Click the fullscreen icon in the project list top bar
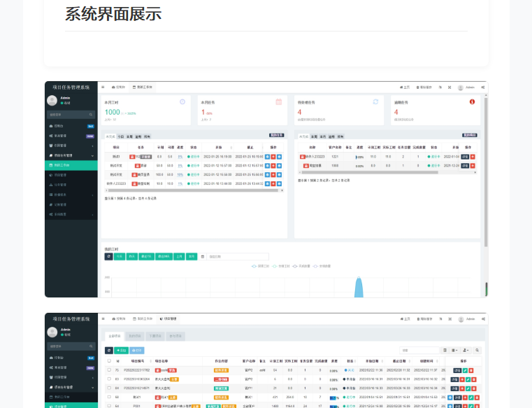 point(450,319)
